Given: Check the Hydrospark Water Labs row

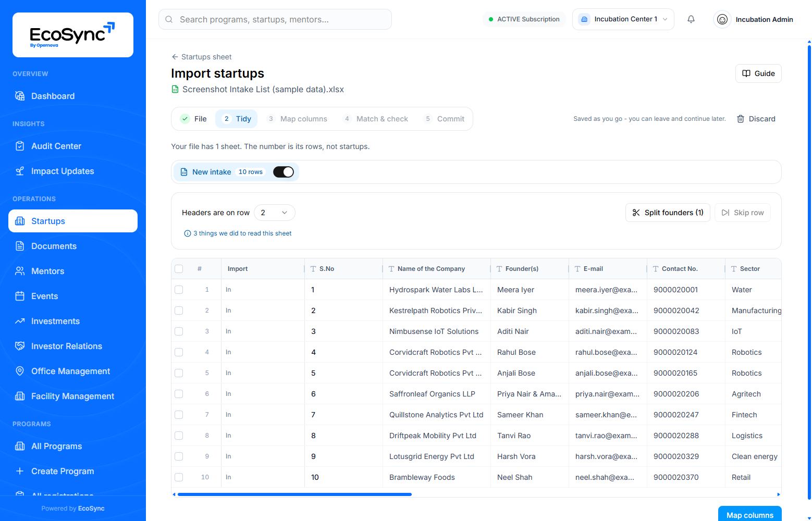Looking at the screenshot, I should coord(179,290).
